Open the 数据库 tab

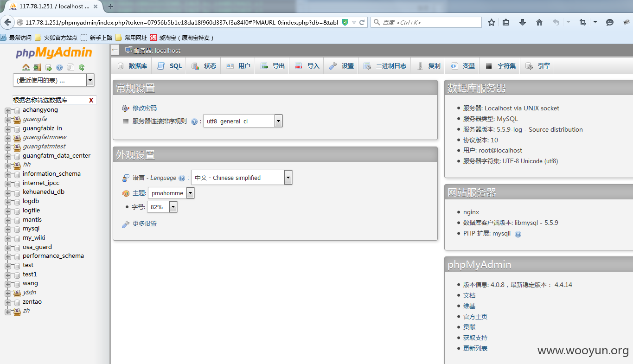[x=132, y=66]
